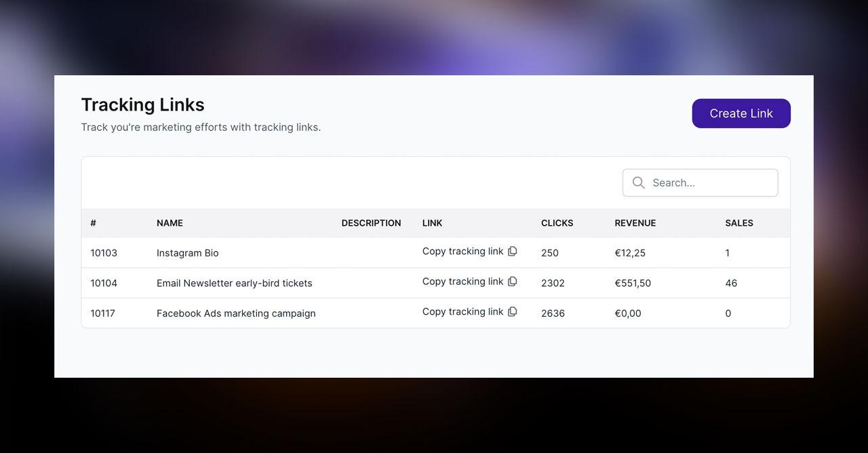Click the €0,00 revenue value
868x453 pixels.
(x=628, y=313)
